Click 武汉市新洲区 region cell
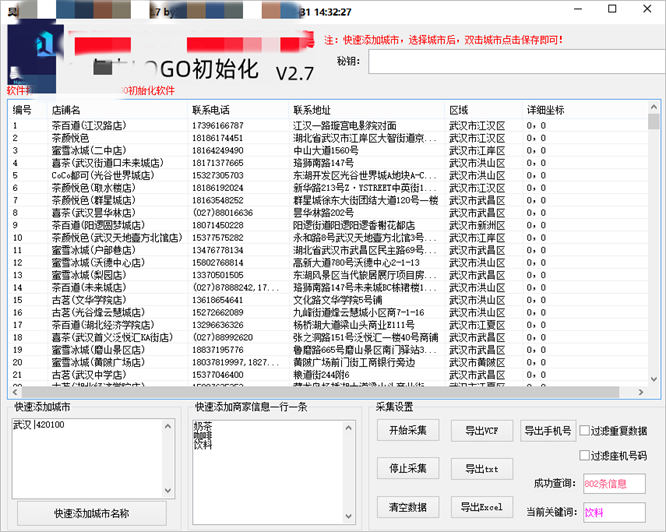 477,225
